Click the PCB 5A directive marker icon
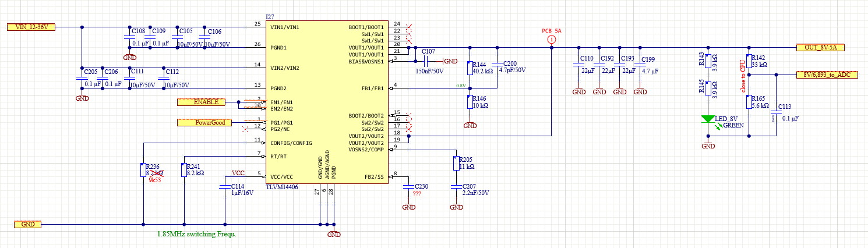The image size is (868, 248). coord(552,40)
